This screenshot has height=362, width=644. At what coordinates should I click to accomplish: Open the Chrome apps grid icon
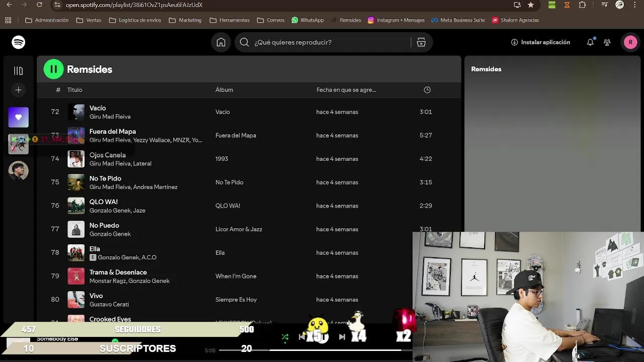tap(8, 20)
